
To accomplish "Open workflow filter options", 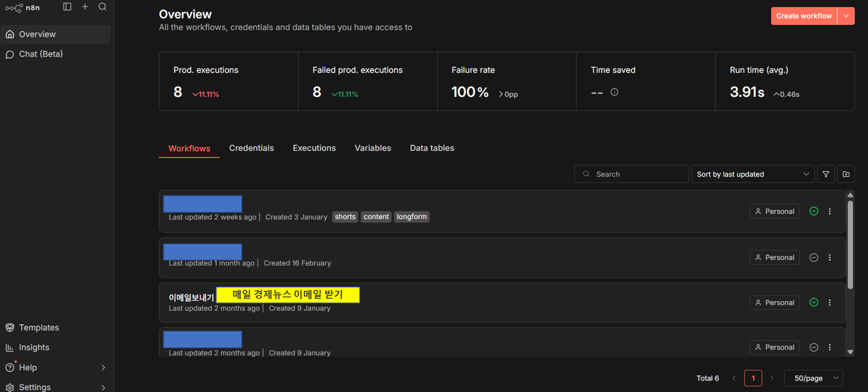I will coord(826,174).
